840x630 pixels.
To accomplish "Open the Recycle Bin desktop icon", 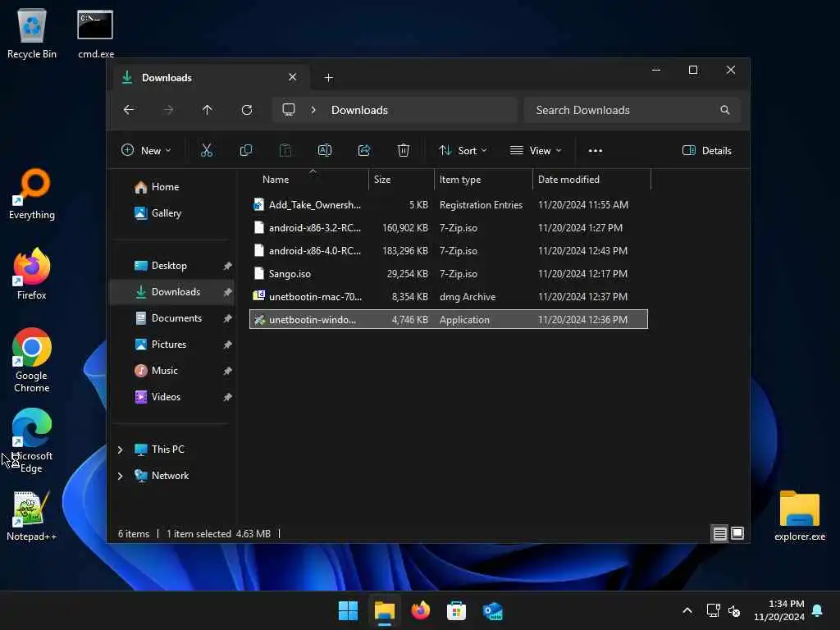I will [32, 33].
